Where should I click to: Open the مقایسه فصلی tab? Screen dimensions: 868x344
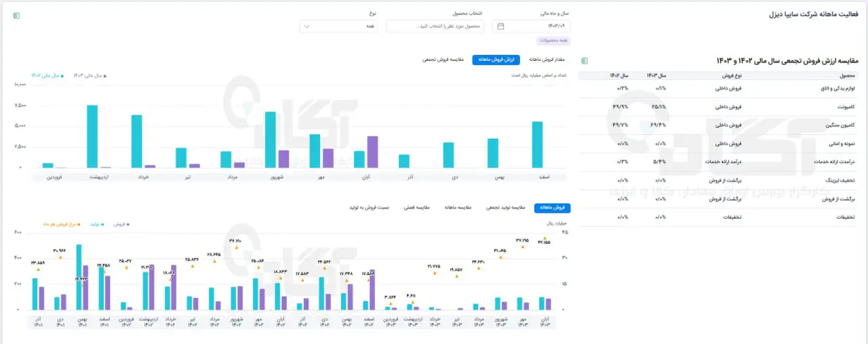(416, 207)
